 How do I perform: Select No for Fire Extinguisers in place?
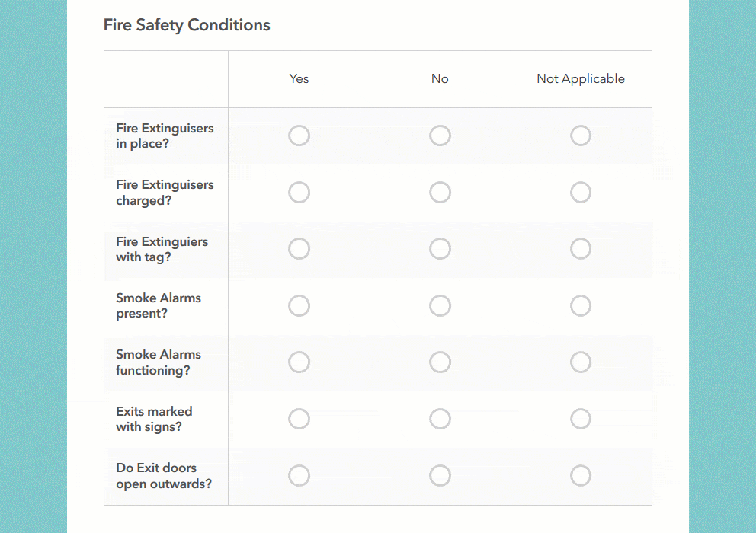440,136
